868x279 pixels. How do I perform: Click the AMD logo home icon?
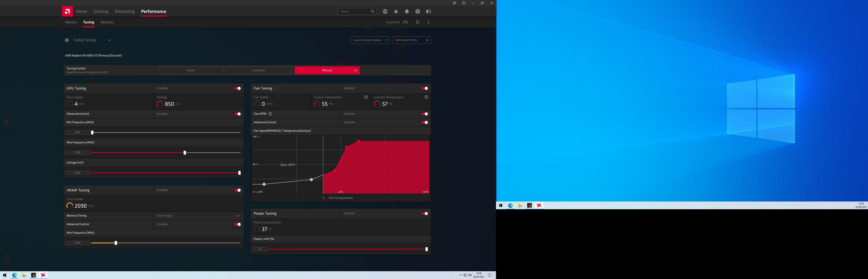pyautogui.click(x=67, y=11)
